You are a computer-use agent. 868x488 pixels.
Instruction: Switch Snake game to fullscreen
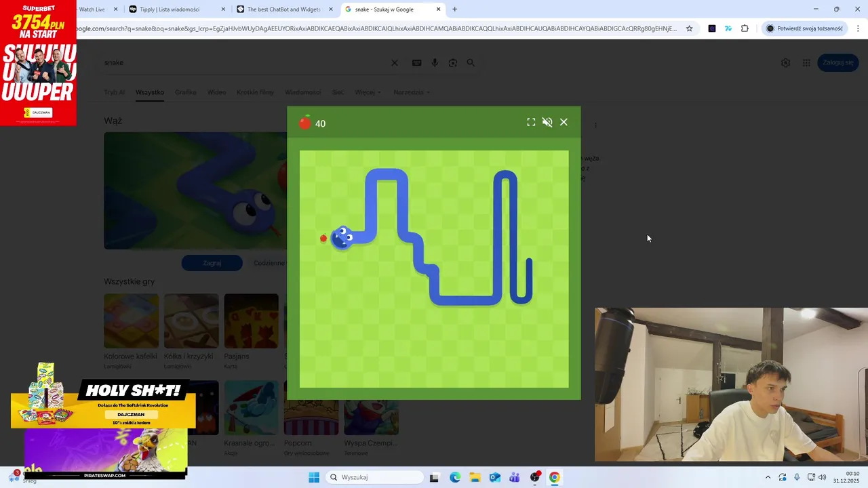click(x=531, y=122)
